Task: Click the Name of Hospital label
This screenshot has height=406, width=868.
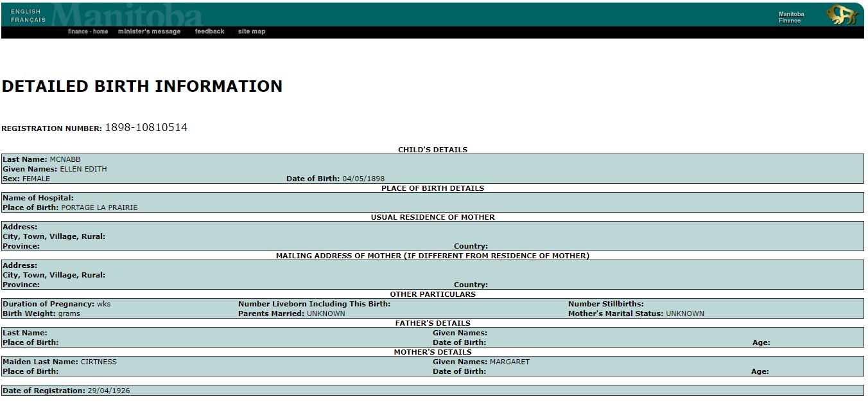Action: click(x=38, y=198)
